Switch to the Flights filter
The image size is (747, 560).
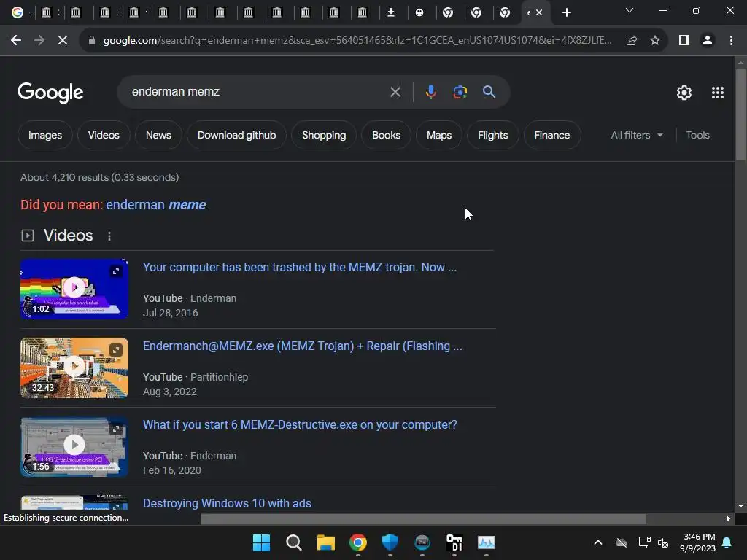tap(492, 135)
